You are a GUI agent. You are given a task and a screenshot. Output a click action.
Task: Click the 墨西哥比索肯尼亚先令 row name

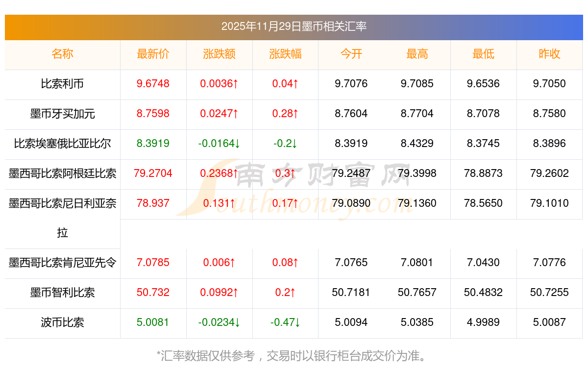(62, 263)
